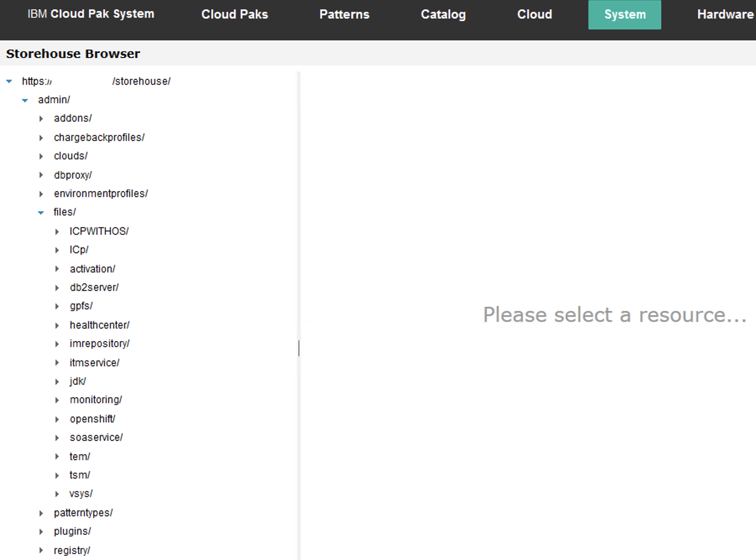Select the healthcenter/ tree item
Screen dimensions: 756x560
coord(100,325)
